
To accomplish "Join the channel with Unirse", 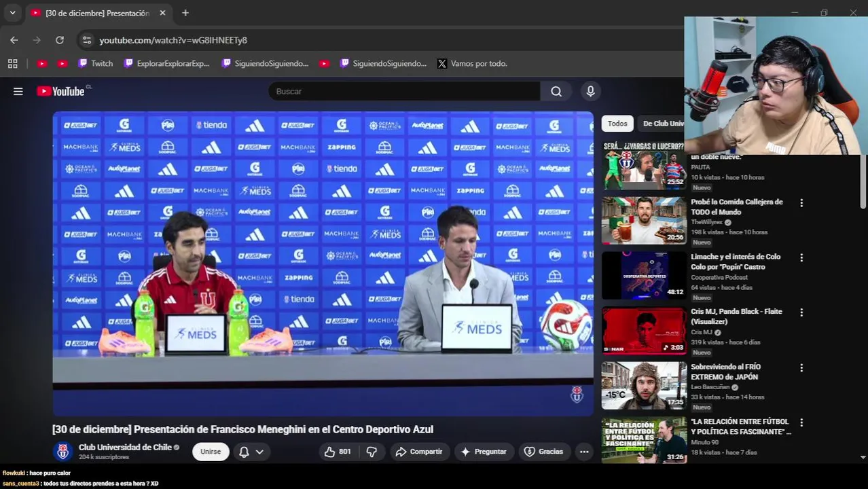I will tap(211, 452).
